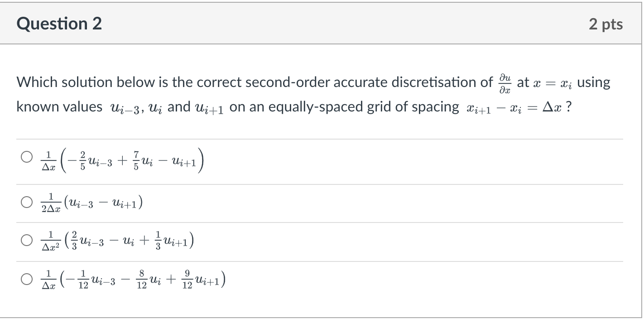Click the Question 2 header text
Screen dimensions: 644x319
point(59,24)
